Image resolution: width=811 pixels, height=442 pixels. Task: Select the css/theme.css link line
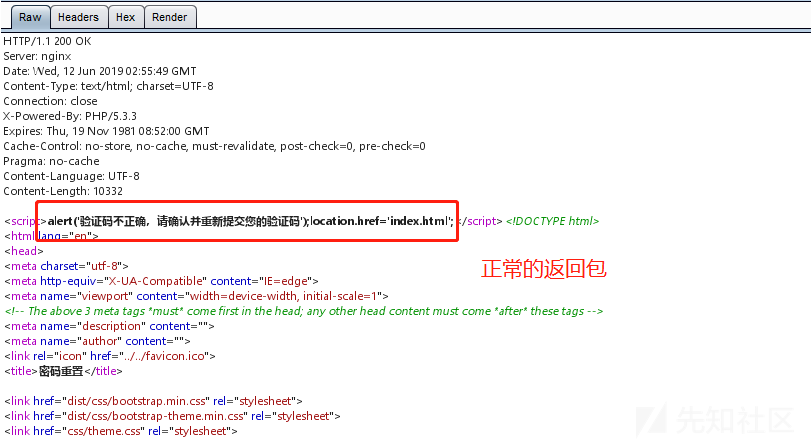coord(121,431)
